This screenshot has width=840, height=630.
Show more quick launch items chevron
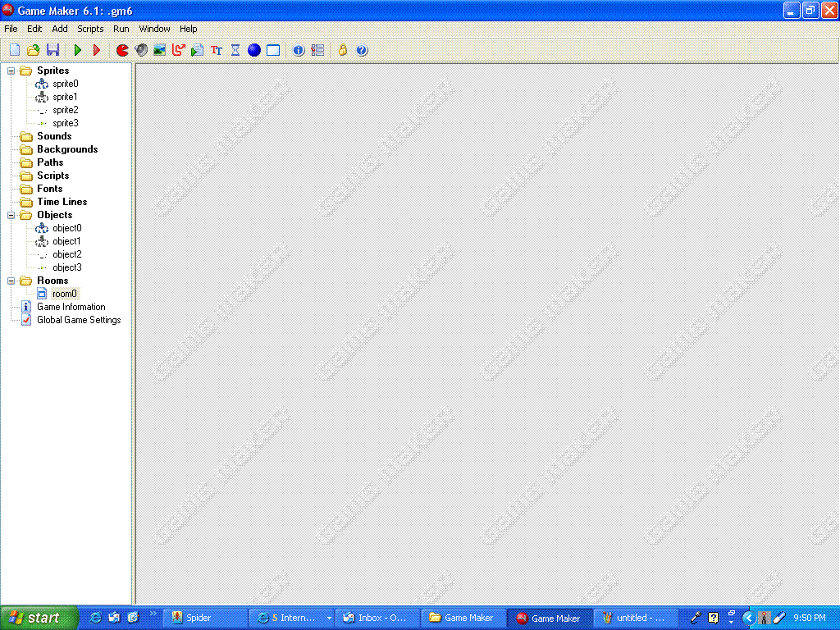tap(153, 614)
